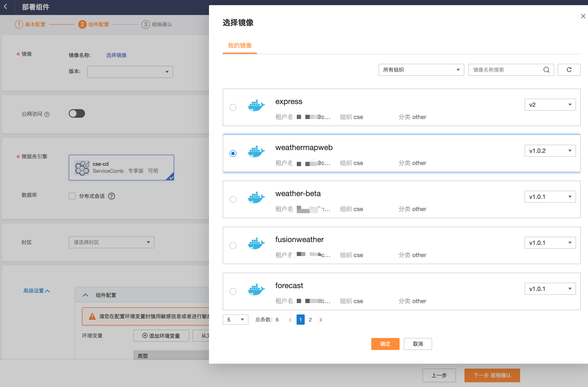The width and height of the screenshot is (588, 387).
Task: Go to the next page arrow
Action: (x=320, y=320)
